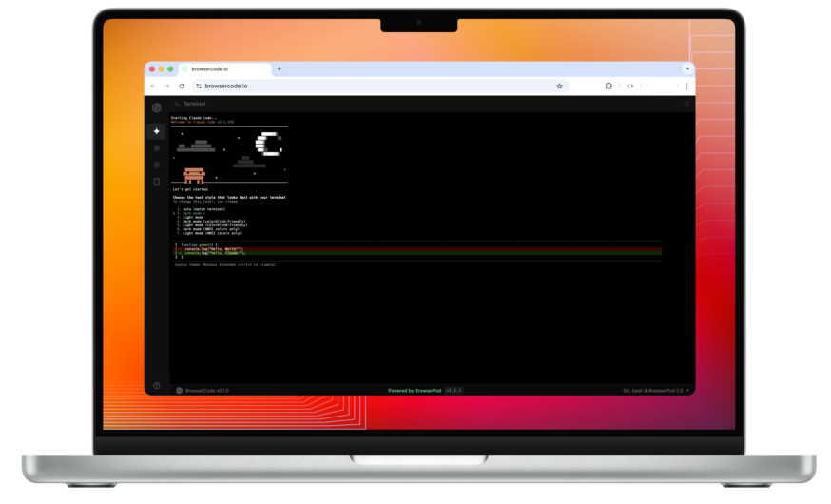This screenshot has height=504, width=831.
Task: Choose option 1 Auto (match terminal)
Action: (201, 209)
